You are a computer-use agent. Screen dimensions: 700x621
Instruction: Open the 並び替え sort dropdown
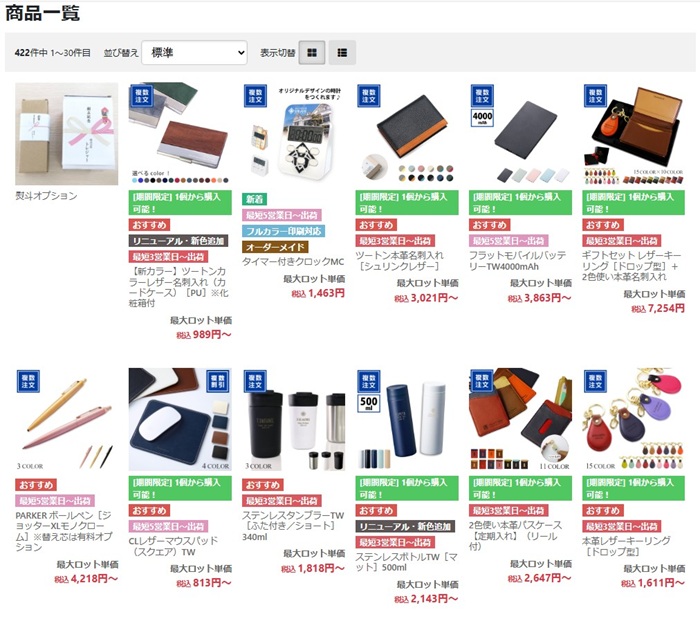click(x=195, y=53)
